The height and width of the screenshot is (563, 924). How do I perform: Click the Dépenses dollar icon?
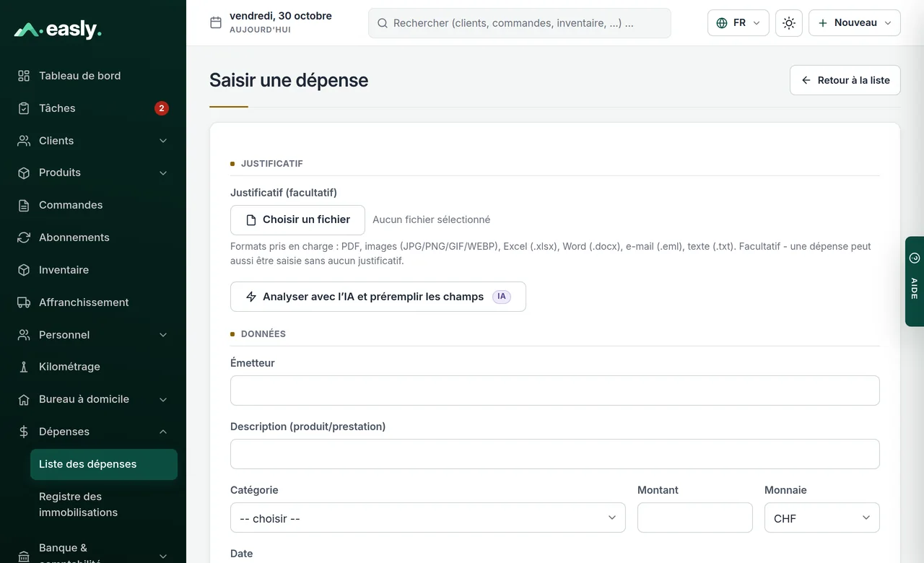pyautogui.click(x=24, y=432)
